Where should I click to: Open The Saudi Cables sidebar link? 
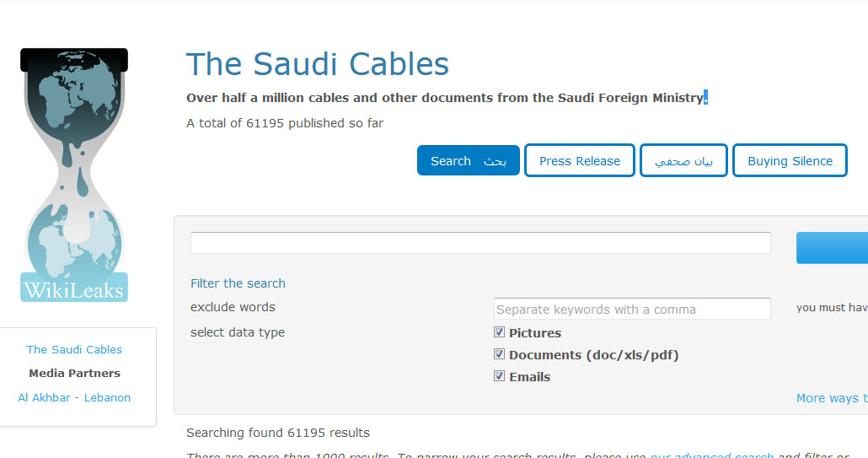coord(74,349)
